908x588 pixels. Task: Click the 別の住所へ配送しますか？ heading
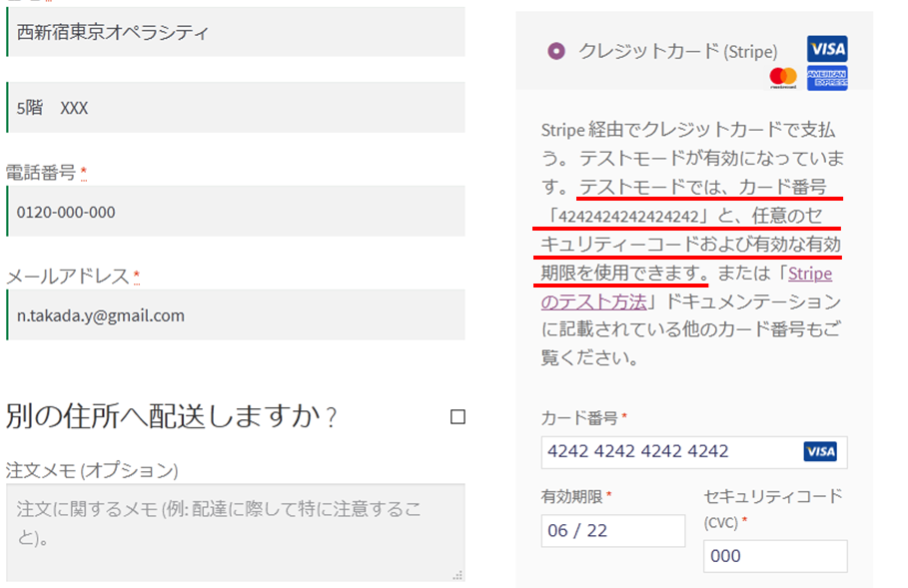click(172, 416)
